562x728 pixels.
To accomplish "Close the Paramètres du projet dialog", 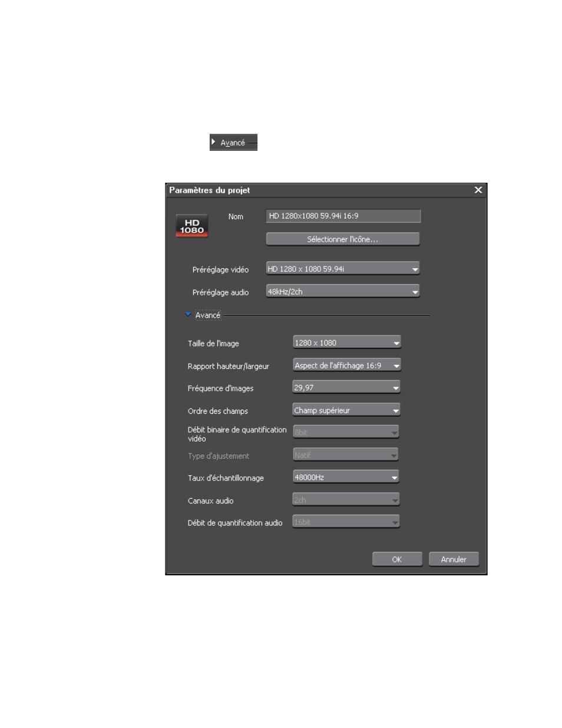I will point(478,190).
